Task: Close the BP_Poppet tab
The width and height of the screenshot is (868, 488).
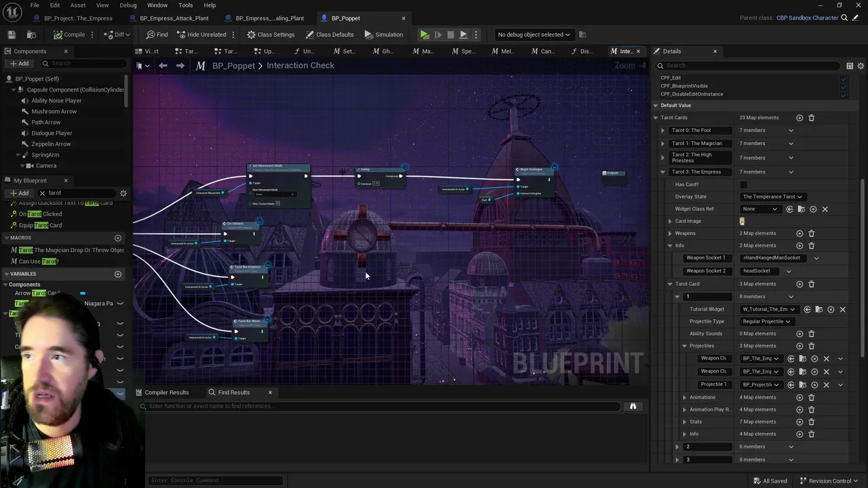Action: 403,18
